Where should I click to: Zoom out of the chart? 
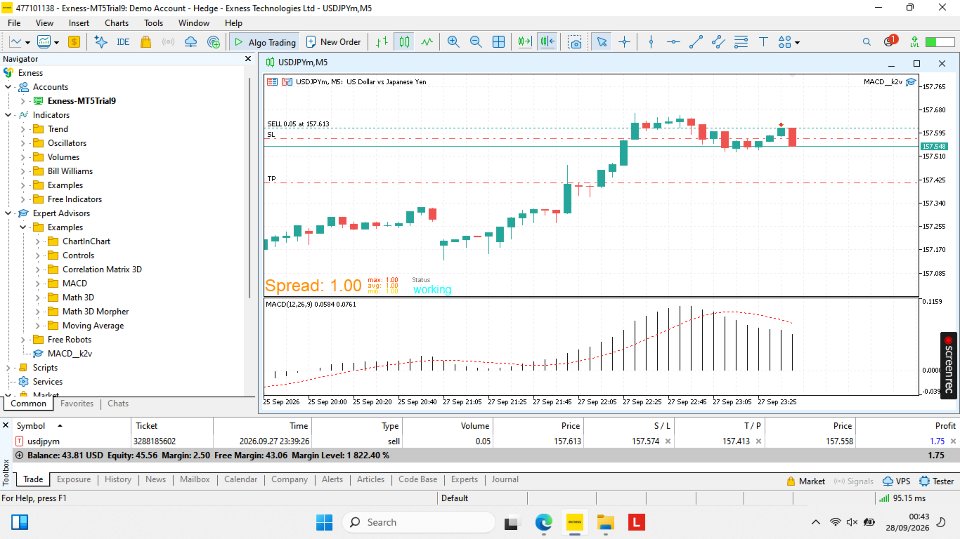pyautogui.click(x=476, y=42)
